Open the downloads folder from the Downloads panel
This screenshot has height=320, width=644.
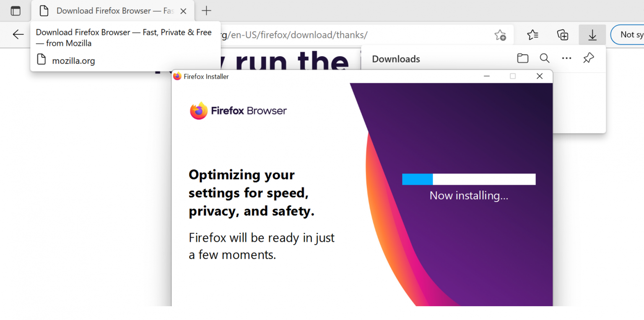click(522, 58)
